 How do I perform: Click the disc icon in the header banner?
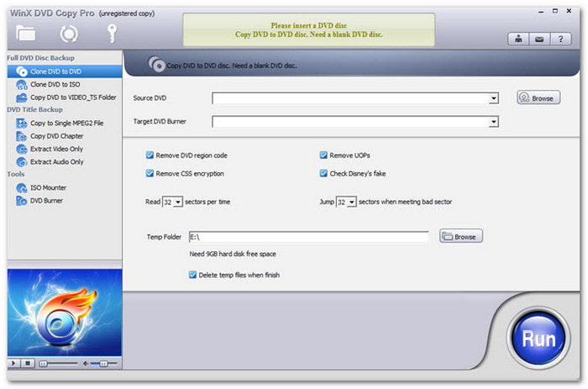156,65
